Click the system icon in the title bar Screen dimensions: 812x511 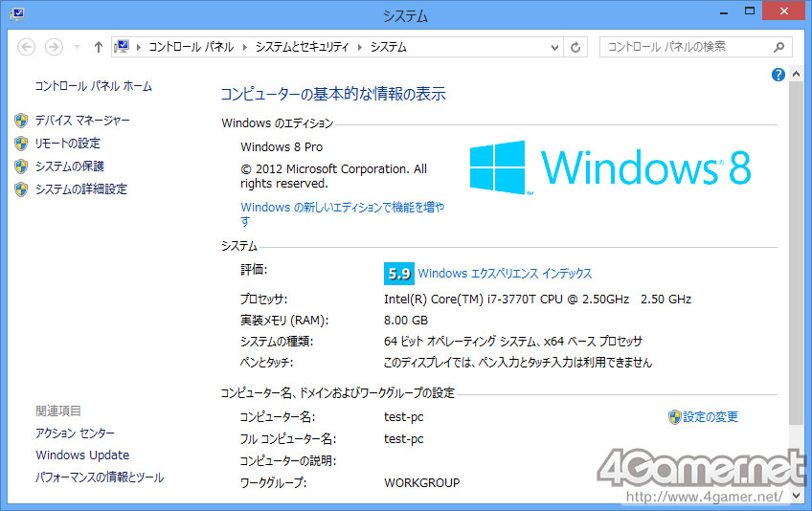[11, 14]
